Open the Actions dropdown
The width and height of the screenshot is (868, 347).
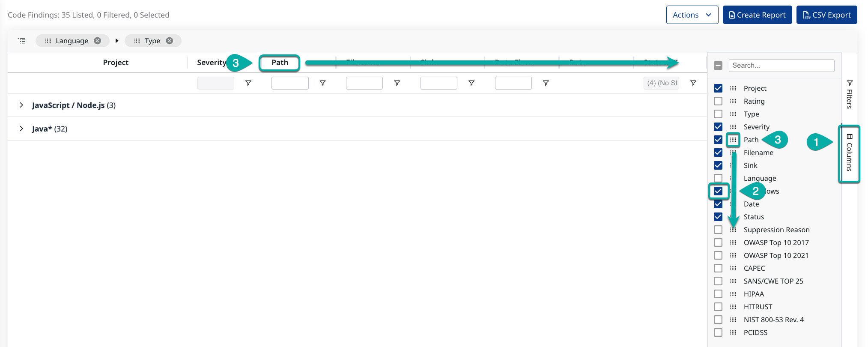(692, 15)
